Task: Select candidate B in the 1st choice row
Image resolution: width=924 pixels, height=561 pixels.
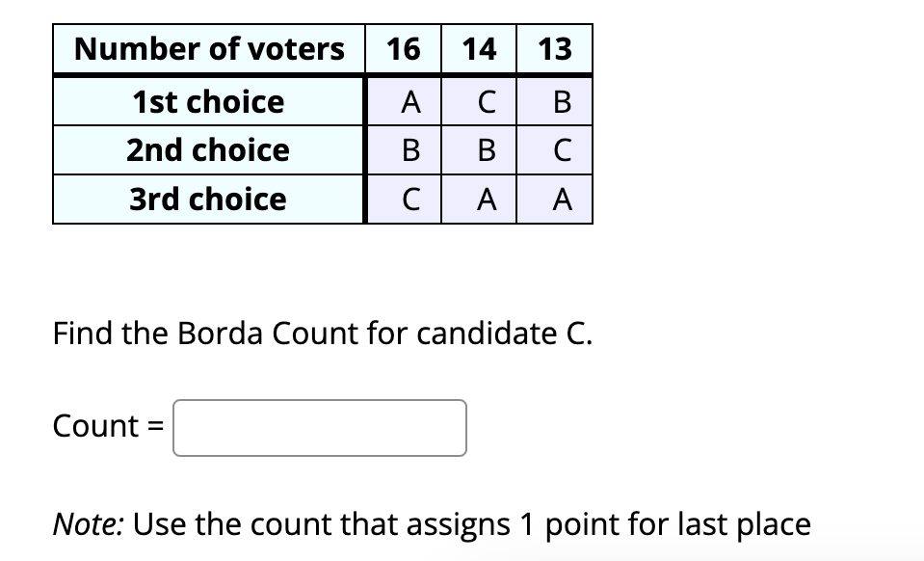Action: pyautogui.click(x=554, y=101)
